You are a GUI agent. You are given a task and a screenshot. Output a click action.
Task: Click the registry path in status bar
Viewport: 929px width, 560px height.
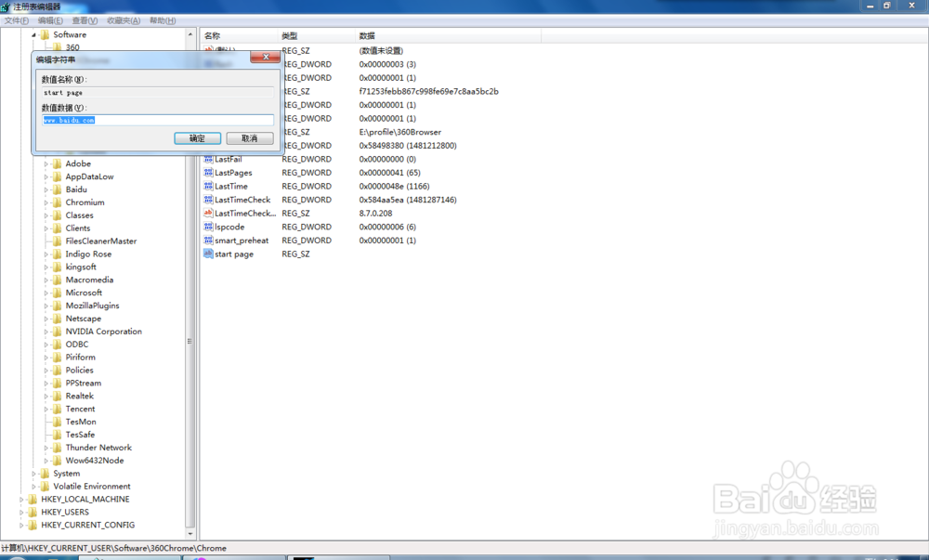(113, 548)
